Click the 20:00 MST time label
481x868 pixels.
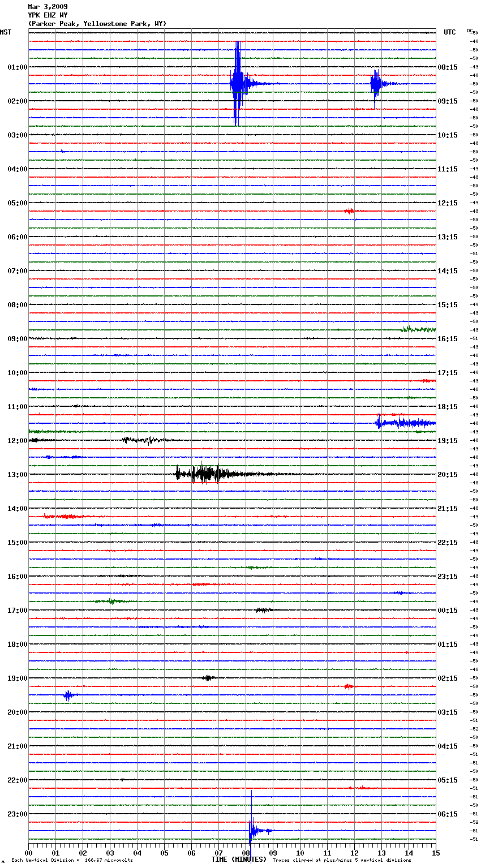click(18, 712)
